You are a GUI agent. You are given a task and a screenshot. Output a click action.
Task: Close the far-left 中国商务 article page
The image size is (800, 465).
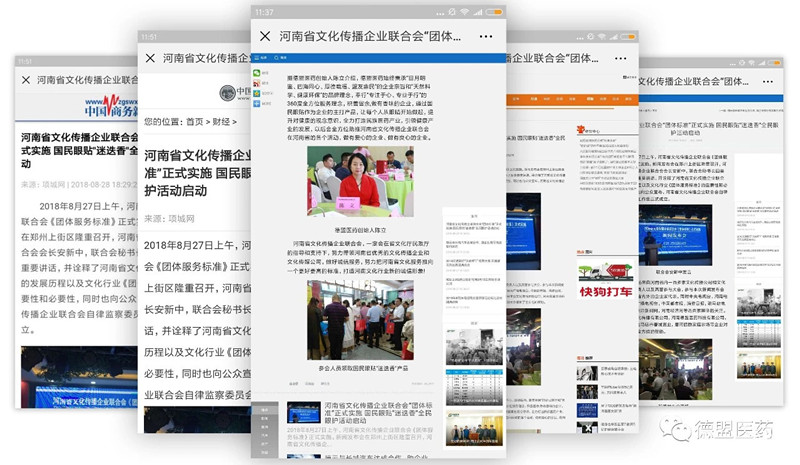[25, 79]
